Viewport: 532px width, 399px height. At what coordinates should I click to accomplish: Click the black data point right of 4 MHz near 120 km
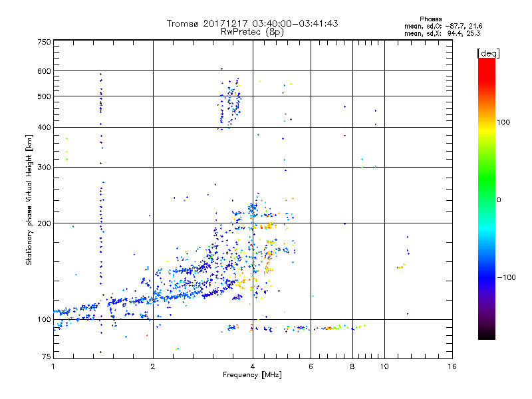279,291
